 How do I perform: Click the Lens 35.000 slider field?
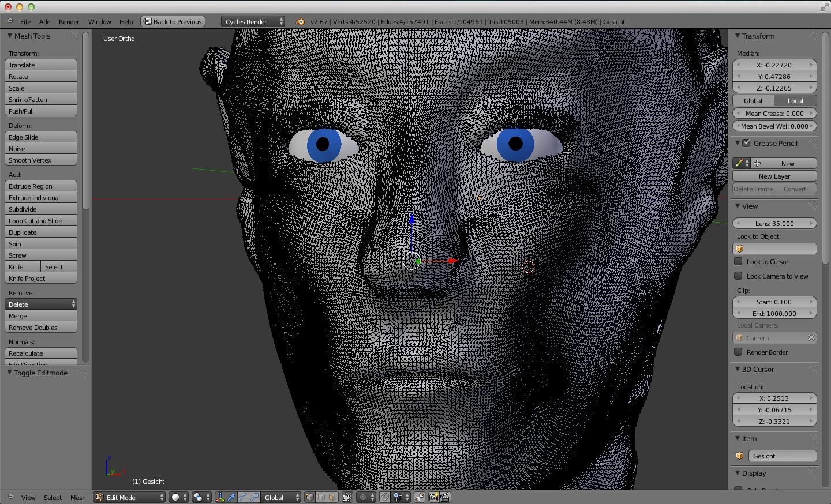[774, 224]
